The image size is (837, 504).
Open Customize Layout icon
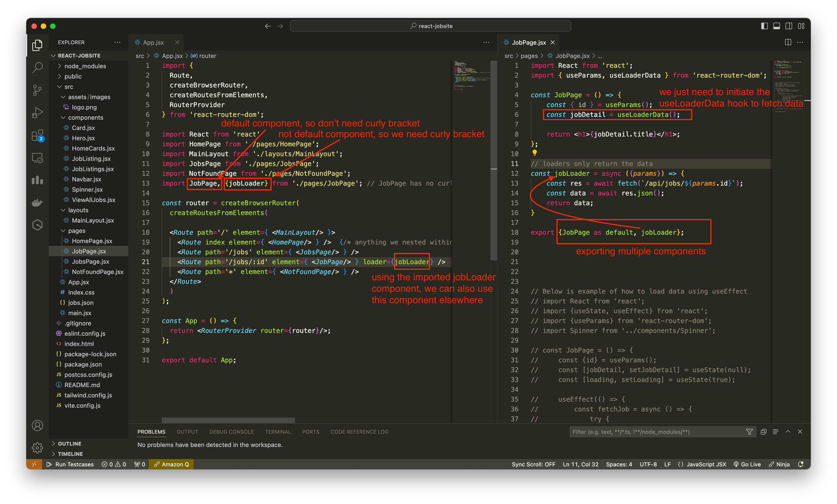click(x=801, y=26)
